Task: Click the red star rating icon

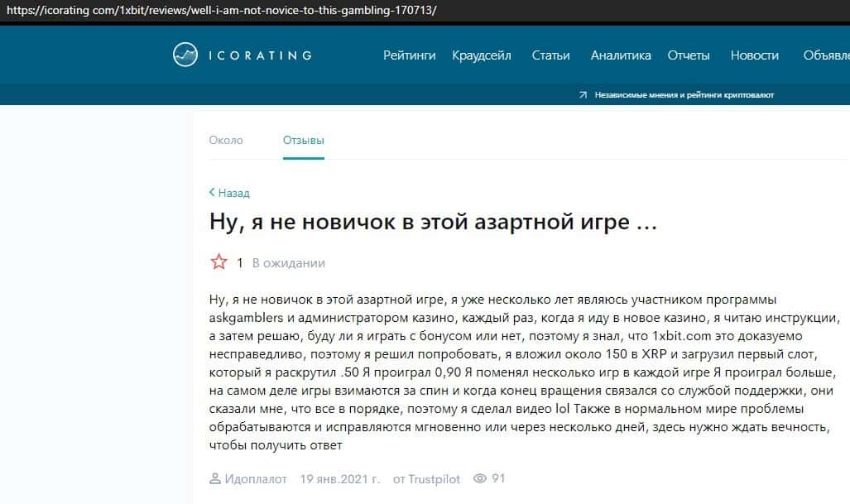Action: click(x=219, y=262)
